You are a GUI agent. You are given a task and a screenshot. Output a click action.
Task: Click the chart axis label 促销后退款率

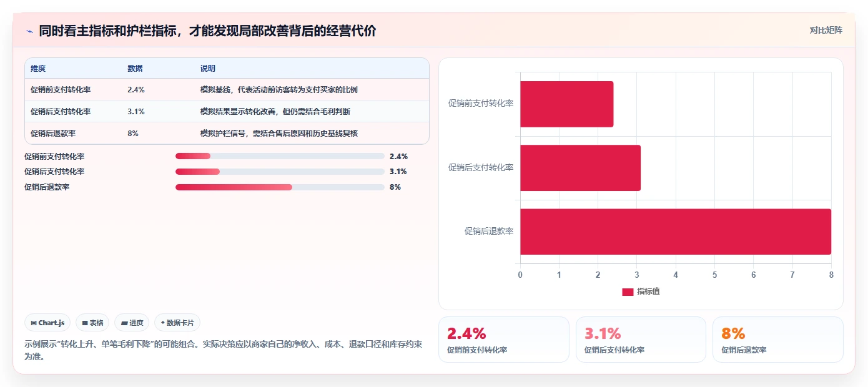click(489, 231)
